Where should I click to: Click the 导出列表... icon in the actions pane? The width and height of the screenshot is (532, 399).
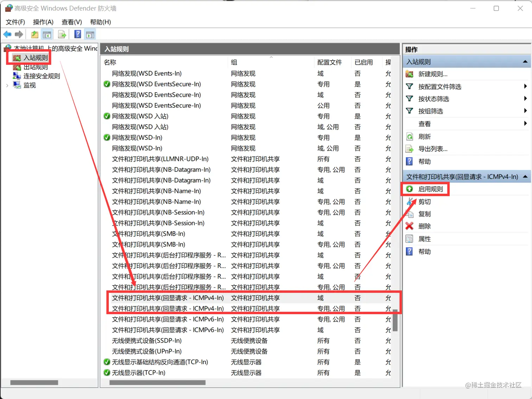click(410, 149)
